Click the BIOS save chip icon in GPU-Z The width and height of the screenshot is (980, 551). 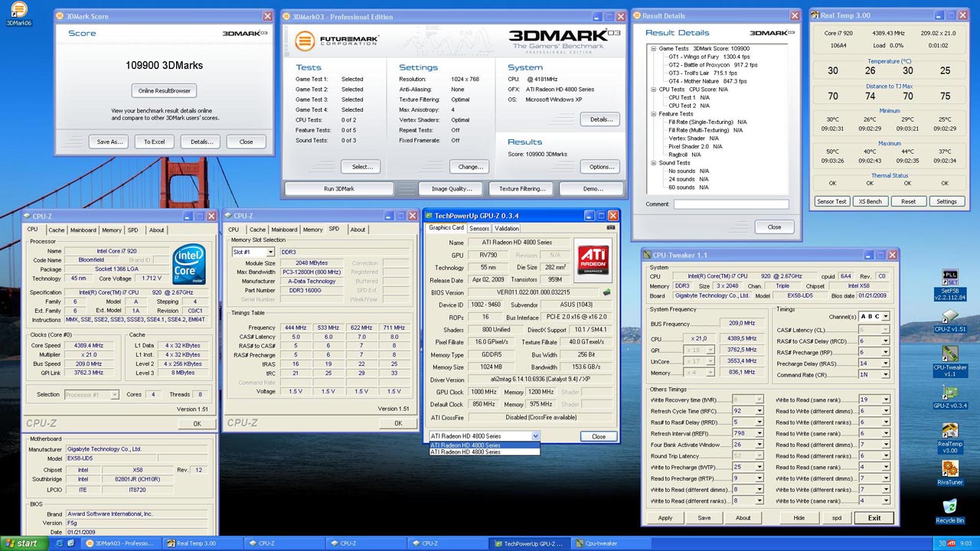click(606, 292)
